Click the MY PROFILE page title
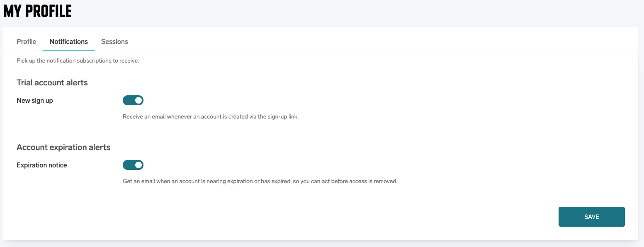The height and width of the screenshot is (247, 644). pos(38,11)
